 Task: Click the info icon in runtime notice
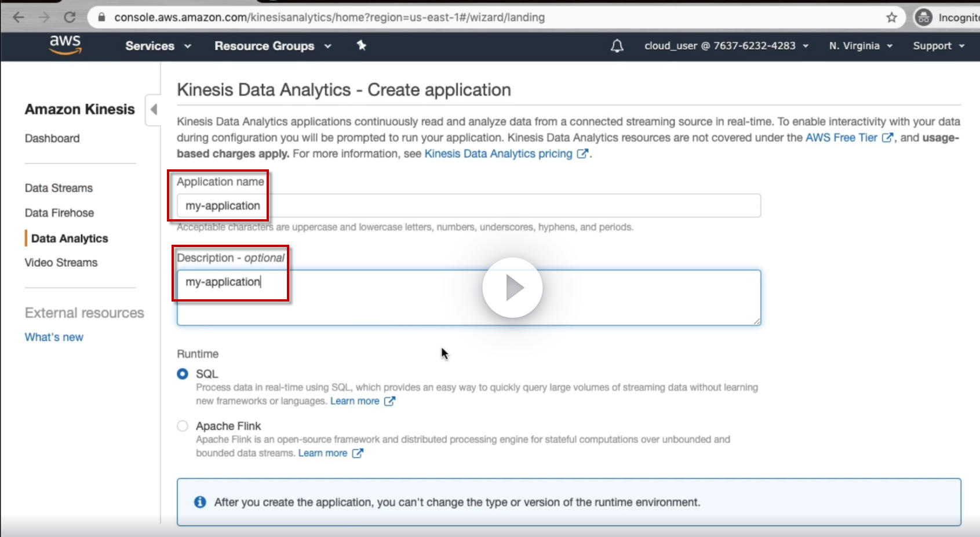tap(200, 502)
